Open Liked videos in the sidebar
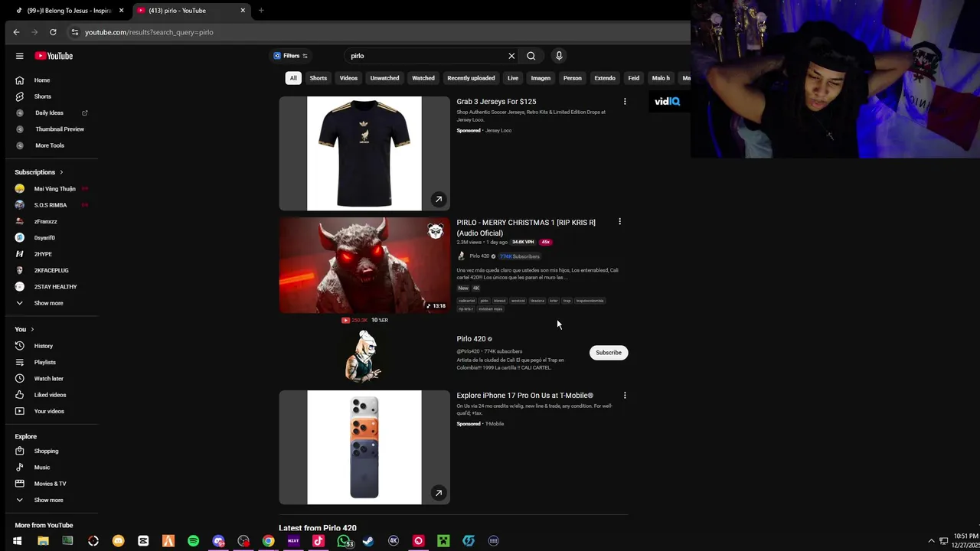The height and width of the screenshot is (551, 980). tap(51, 395)
